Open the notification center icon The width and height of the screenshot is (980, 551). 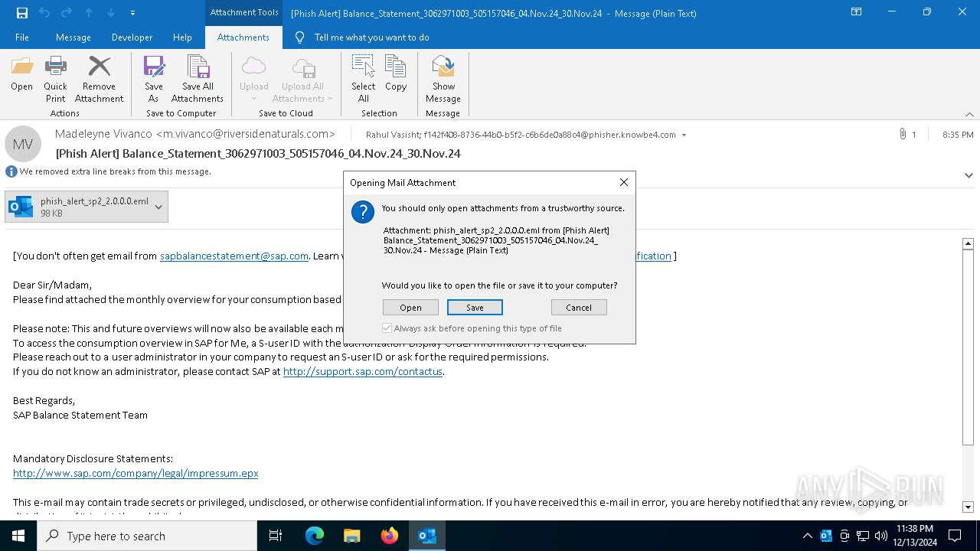[x=955, y=536]
